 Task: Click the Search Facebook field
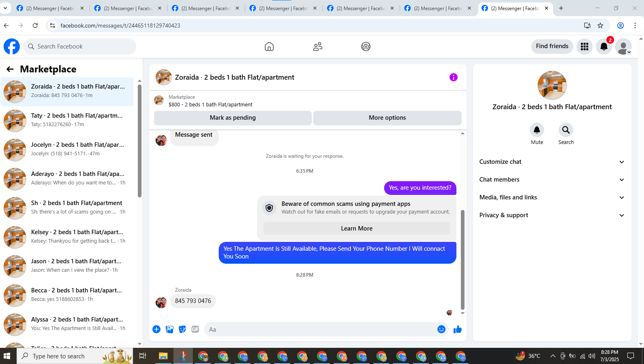(x=80, y=47)
